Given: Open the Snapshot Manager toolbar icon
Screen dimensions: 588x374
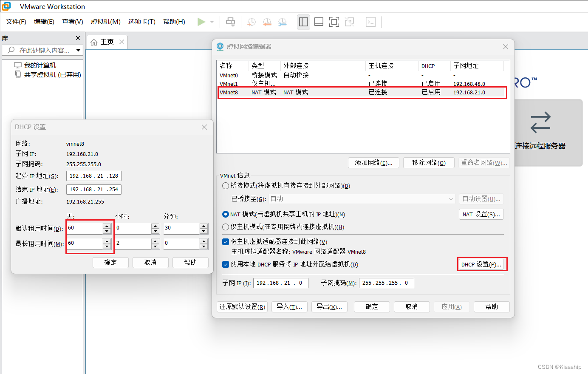Looking at the screenshot, I should point(283,22).
